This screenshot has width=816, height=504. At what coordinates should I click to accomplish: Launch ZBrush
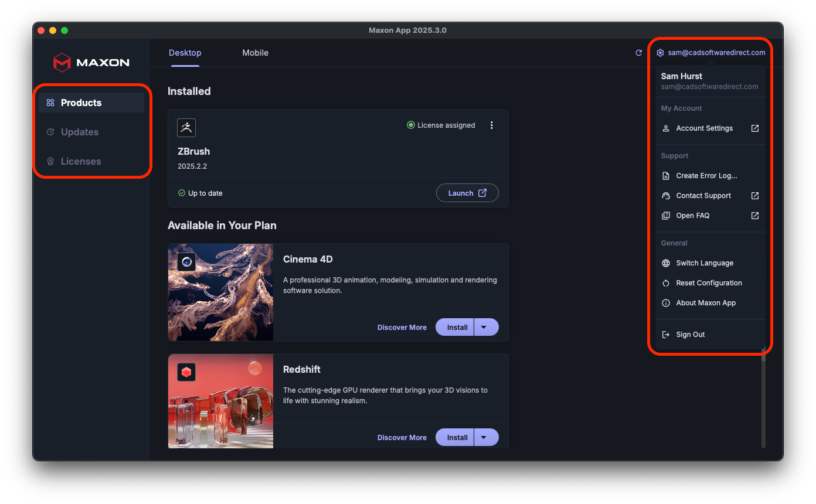coord(467,193)
